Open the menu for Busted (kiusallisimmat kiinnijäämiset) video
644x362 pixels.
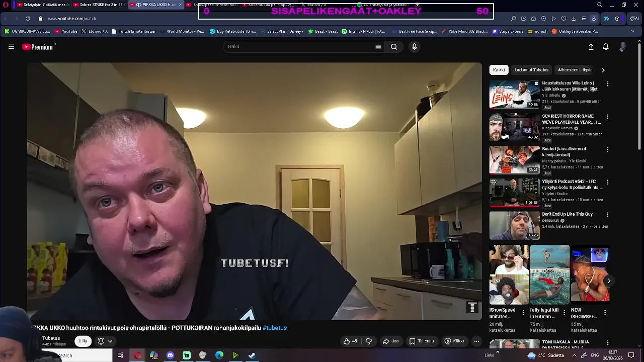608,149
